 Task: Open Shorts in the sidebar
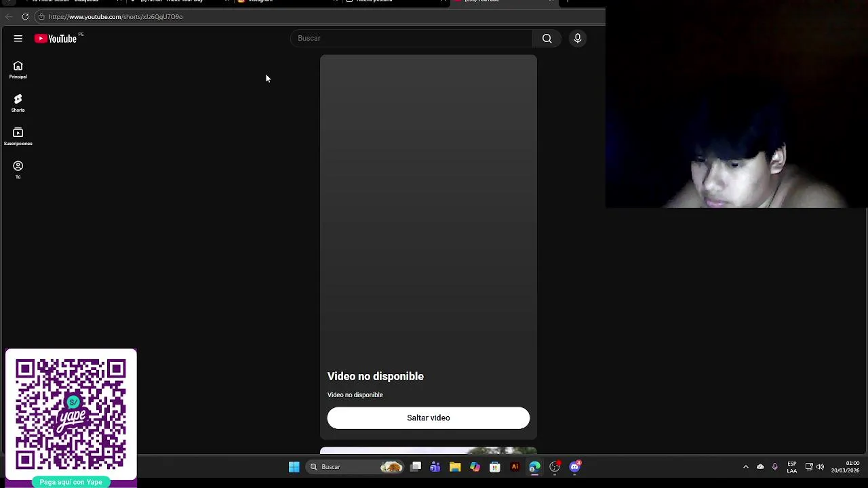click(18, 103)
